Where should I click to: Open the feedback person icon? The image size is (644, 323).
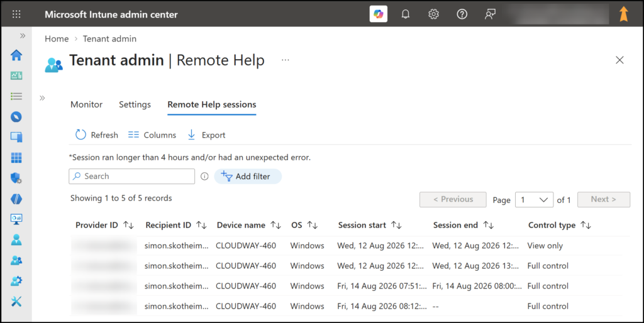[490, 14]
